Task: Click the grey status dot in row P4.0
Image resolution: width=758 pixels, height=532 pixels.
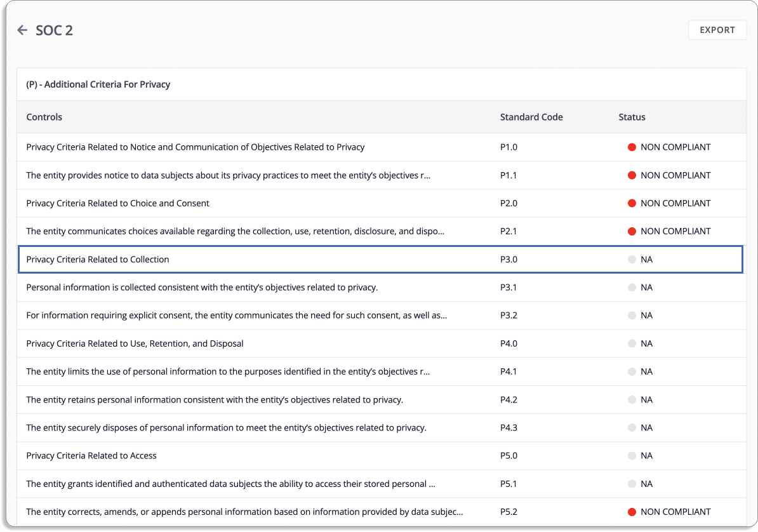Action: coord(632,343)
